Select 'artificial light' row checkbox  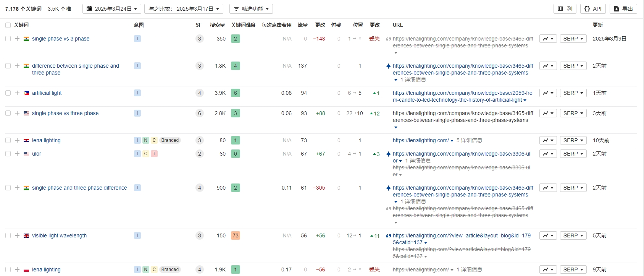8,93
